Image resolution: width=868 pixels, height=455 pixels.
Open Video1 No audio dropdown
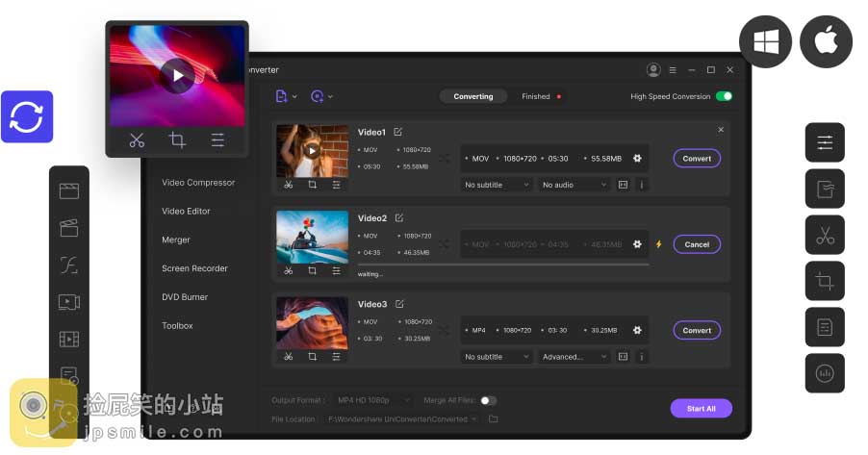(x=574, y=185)
